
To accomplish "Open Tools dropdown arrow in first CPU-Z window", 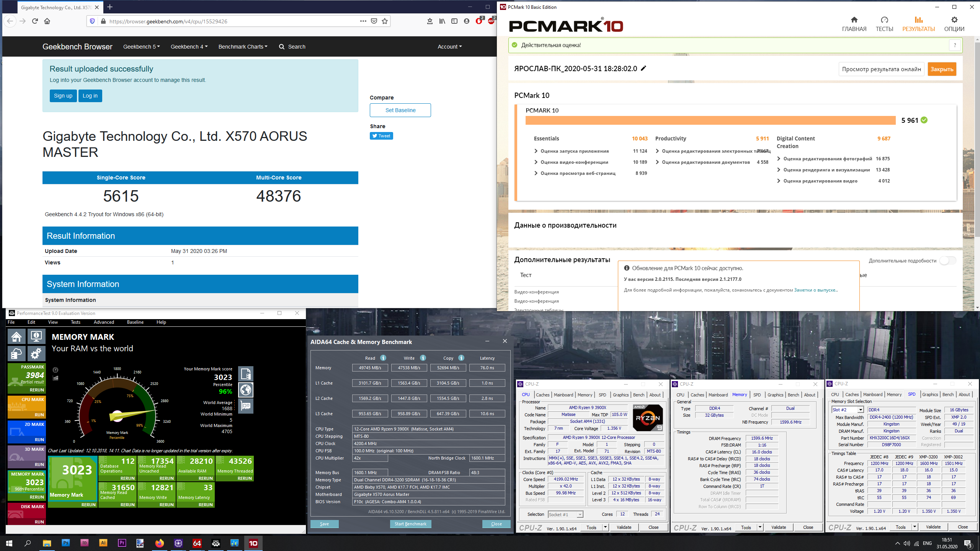I will tap(605, 527).
